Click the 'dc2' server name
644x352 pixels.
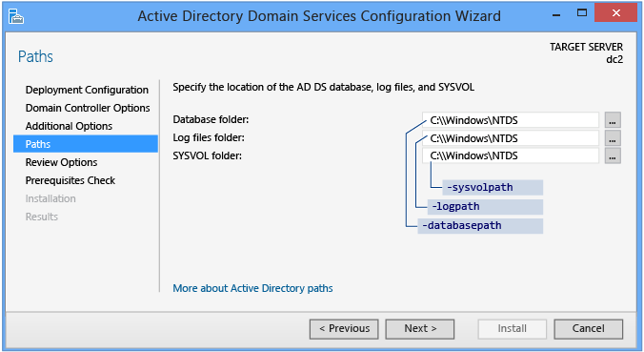click(x=614, y=59)
